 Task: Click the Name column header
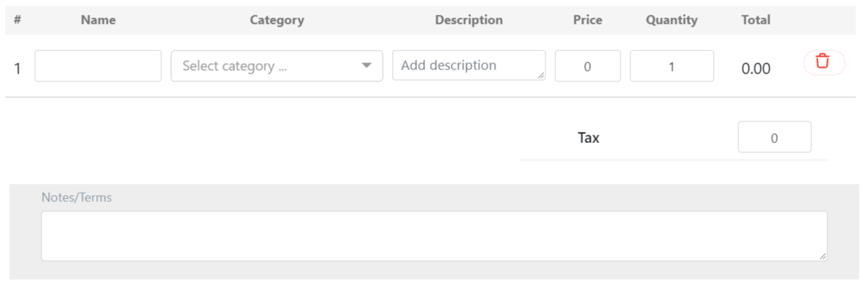tap(98, 20)
